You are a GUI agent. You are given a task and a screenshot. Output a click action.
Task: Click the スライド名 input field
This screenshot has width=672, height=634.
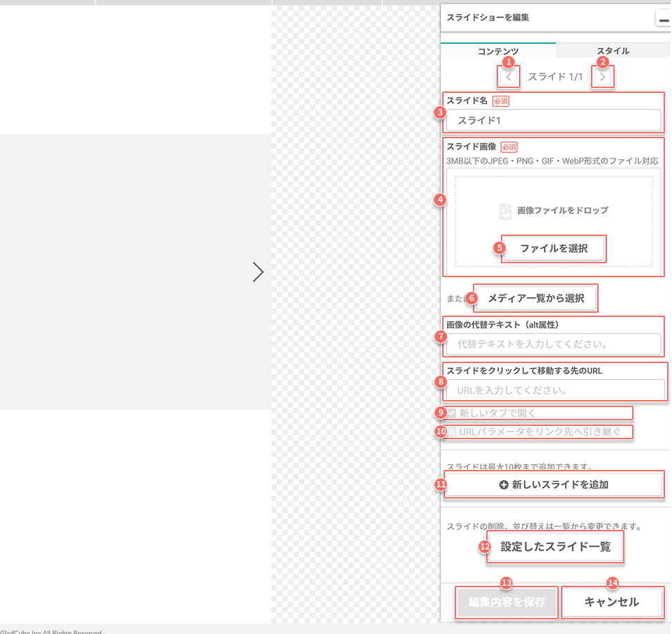[x=553, y=120]
